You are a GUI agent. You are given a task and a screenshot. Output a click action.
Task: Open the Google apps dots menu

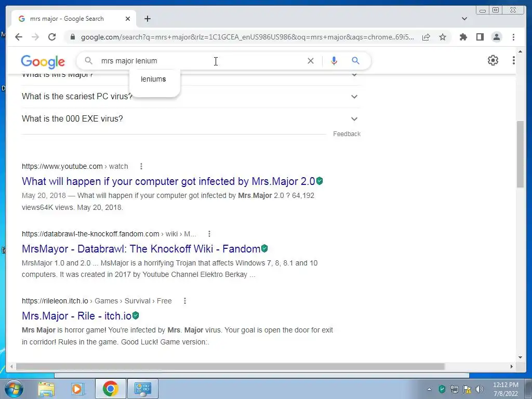(514, 60)
